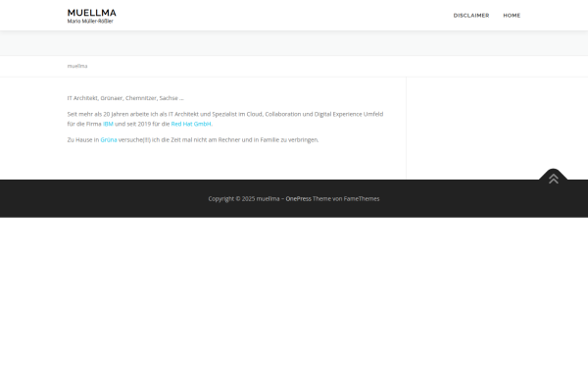Screen dimensions: 588x368
Task: Click the 'Mario Müller-Rößler' tagline
Action: click(90, 22)
